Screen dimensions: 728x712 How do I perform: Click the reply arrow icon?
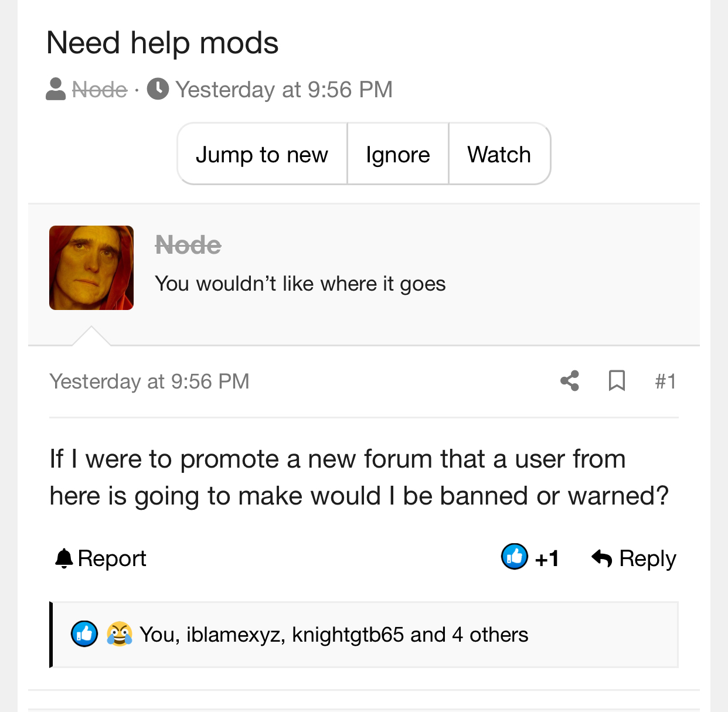pyautogui.click(x=602, y=558)
